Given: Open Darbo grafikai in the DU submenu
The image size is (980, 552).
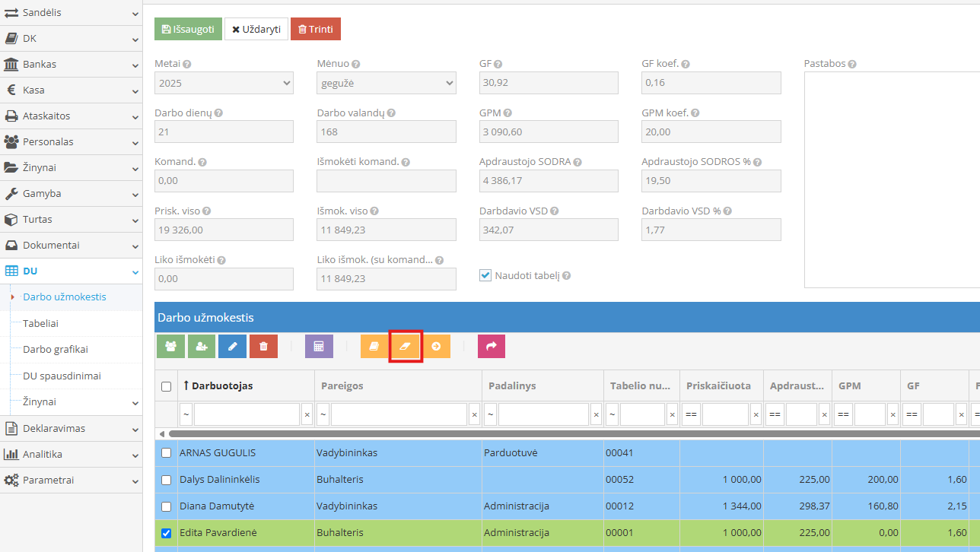Looking at the screenshot, I should coord(56,350).
